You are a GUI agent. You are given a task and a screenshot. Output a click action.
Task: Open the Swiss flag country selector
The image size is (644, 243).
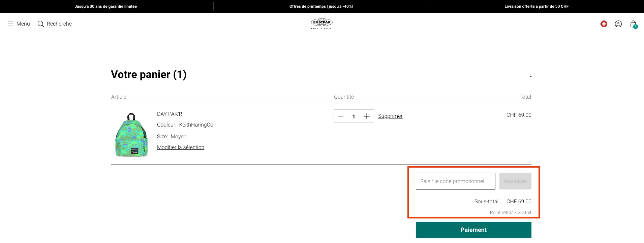coord(604,24)
